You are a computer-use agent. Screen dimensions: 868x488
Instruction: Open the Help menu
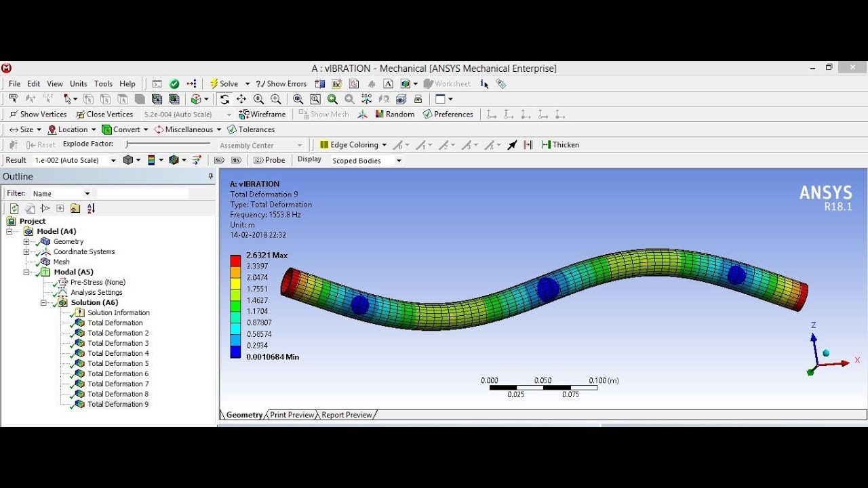[127, 84]
